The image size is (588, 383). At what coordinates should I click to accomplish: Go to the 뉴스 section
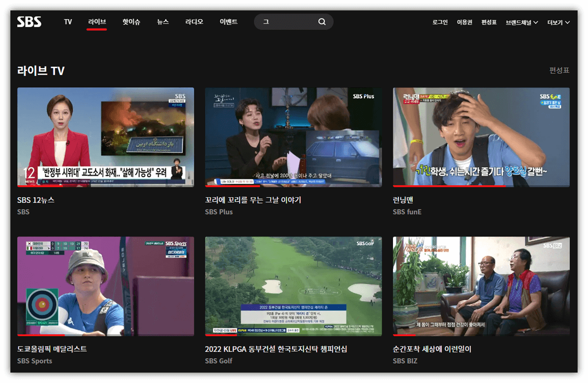pos(163,22)
